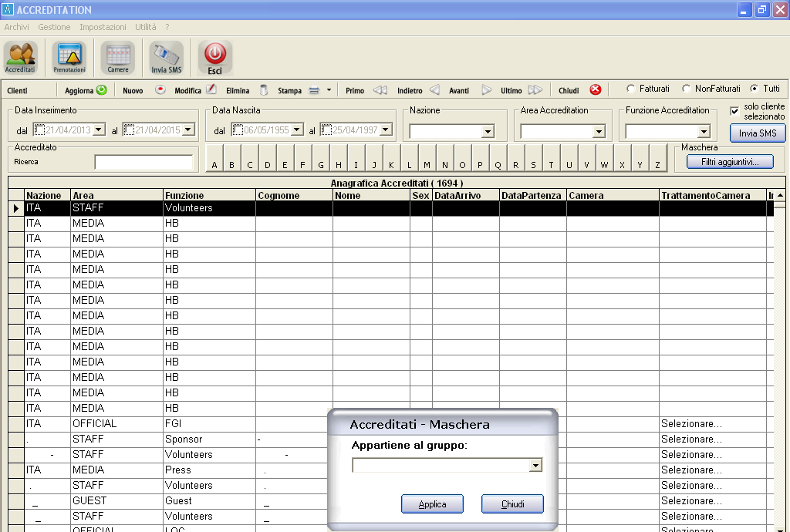Click the Invia SMS phone icon
The height and width of the screenshot is (532, 790).
167,58
